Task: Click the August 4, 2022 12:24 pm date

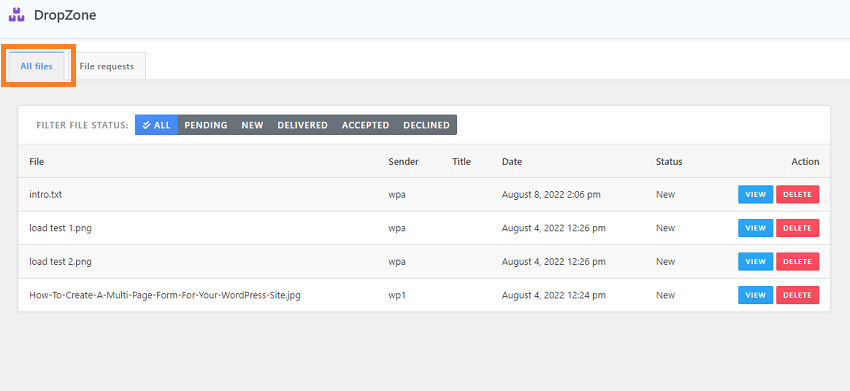Action: pos(553,295)
